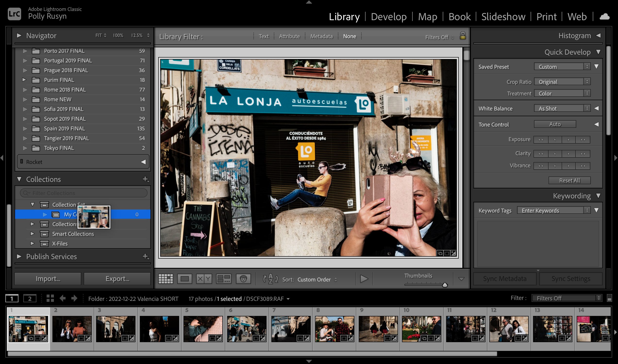Select Metadata in Library Filter bar

321,36
